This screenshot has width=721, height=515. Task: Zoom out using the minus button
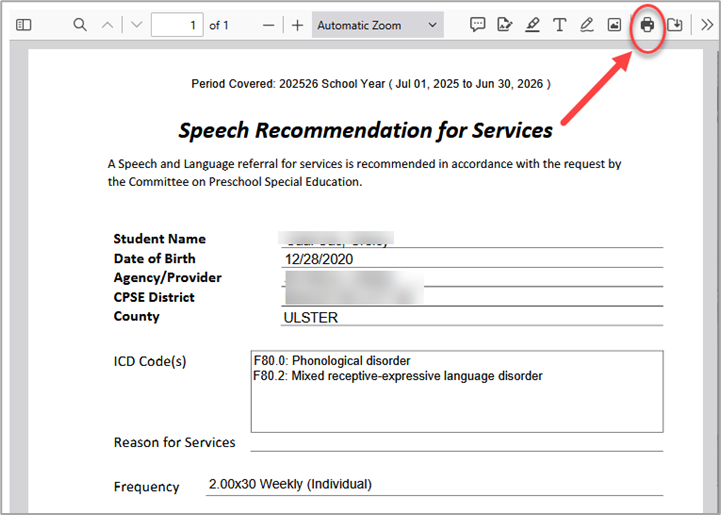click(x=268, y=25)
